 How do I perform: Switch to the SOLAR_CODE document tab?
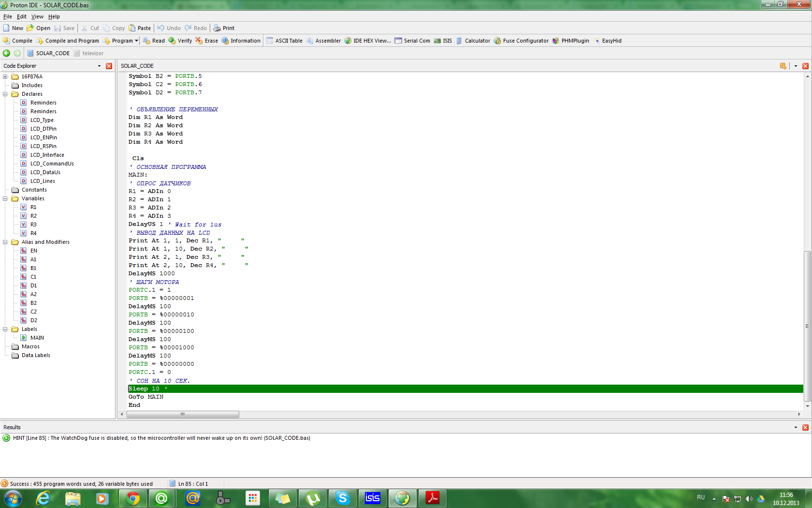(48, 53)
